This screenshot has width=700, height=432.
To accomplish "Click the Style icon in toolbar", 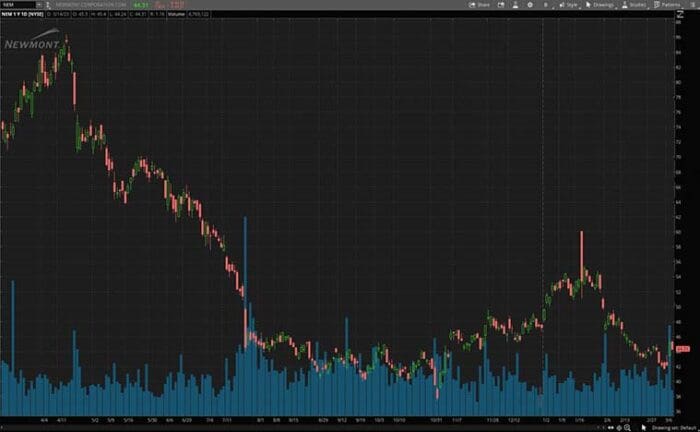I will pyautogui.click(x=562, y=5).
